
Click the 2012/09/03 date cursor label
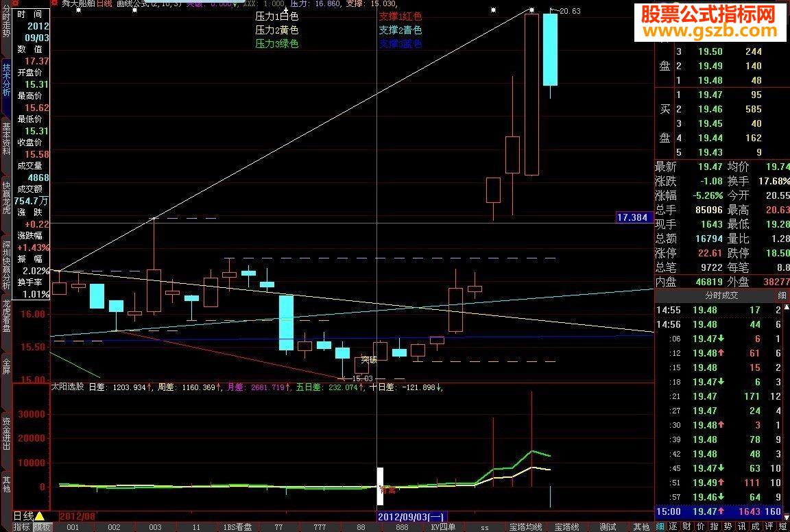click(x=411, y=517)
